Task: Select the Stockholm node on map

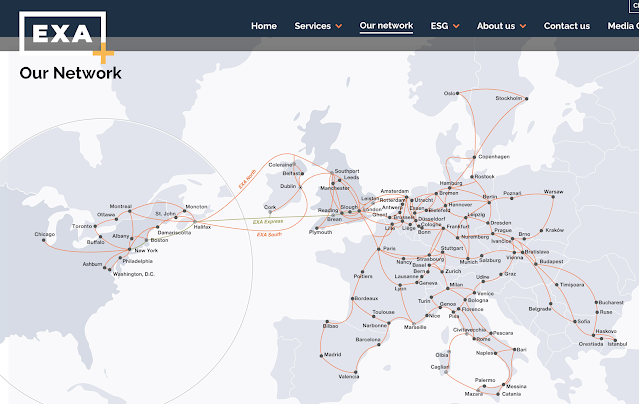Action: [x=527, y=99]
